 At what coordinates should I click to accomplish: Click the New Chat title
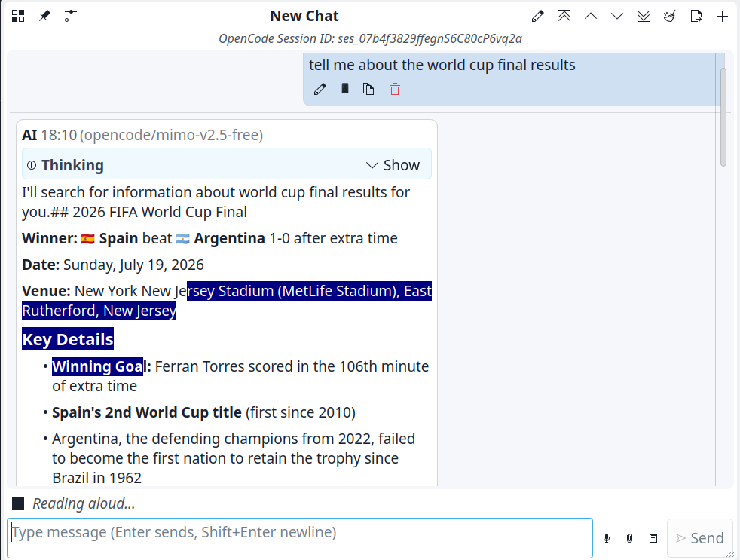(x=304, y=16)
